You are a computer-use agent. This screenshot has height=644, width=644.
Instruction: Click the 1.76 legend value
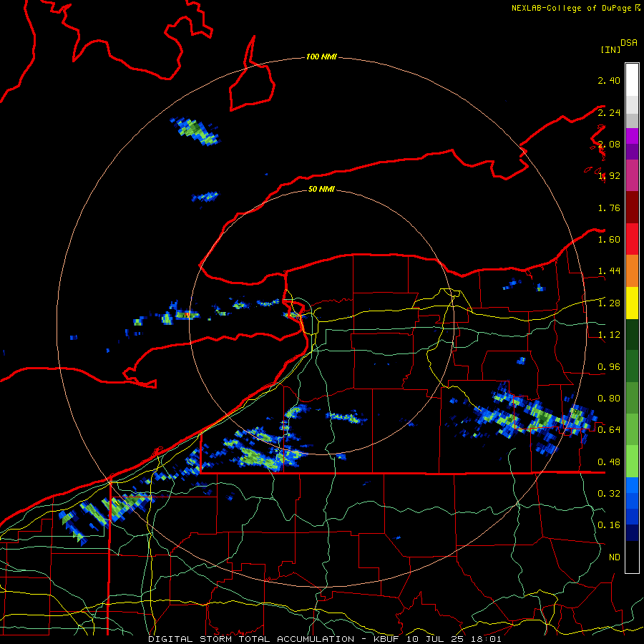(x=609, y=208)
